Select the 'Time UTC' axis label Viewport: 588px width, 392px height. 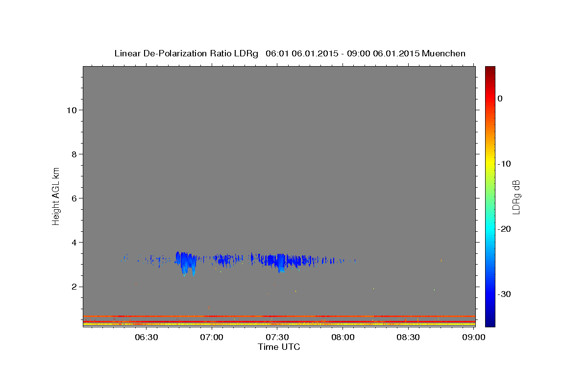279,347
